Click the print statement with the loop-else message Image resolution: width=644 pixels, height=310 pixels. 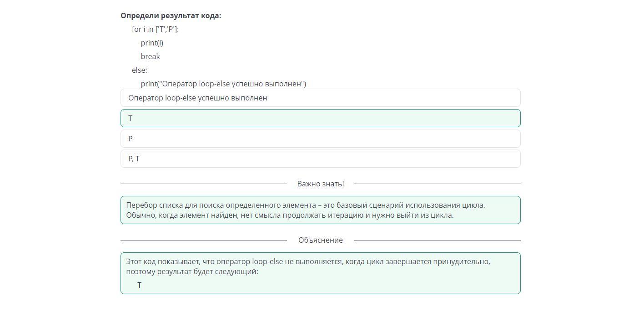click(223, 84)
